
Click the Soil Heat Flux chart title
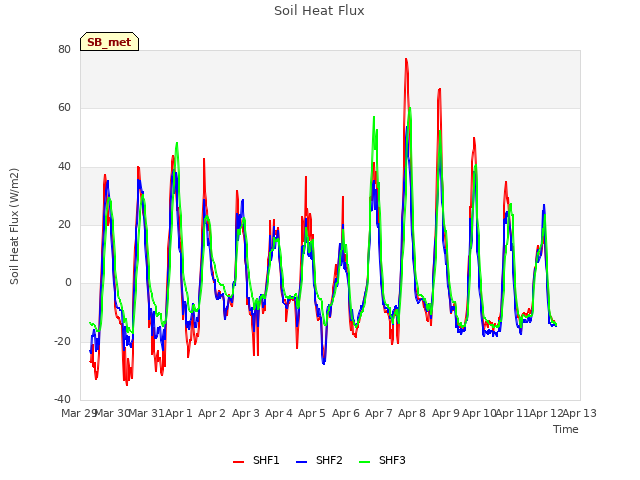319,11
